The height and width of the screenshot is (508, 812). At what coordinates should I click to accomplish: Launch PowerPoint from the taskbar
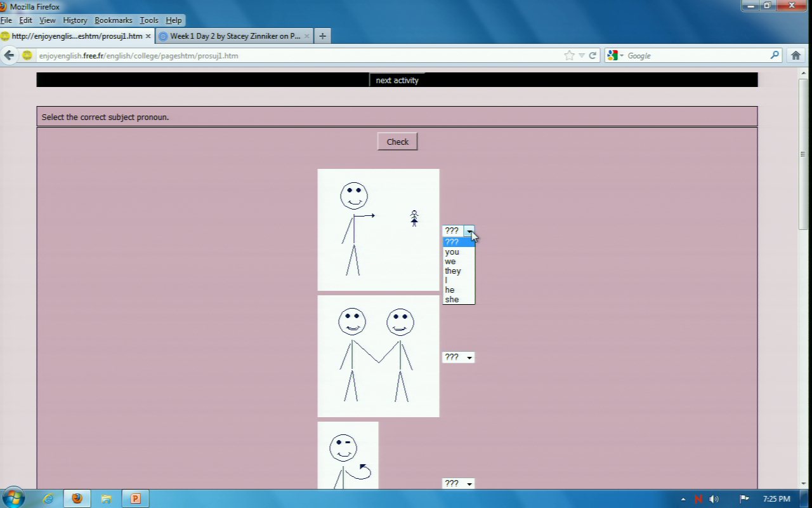135,498
